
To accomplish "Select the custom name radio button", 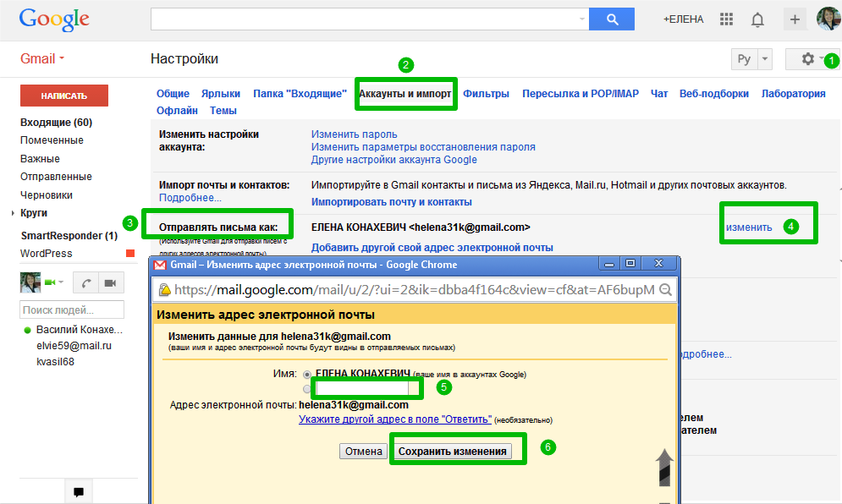I will pos(307,389).
